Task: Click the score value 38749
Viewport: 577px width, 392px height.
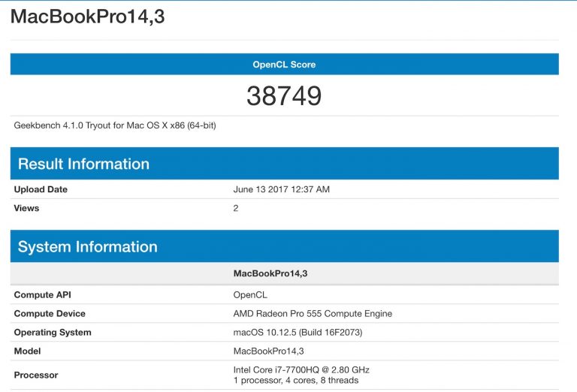Action: (x=284, y=96)
